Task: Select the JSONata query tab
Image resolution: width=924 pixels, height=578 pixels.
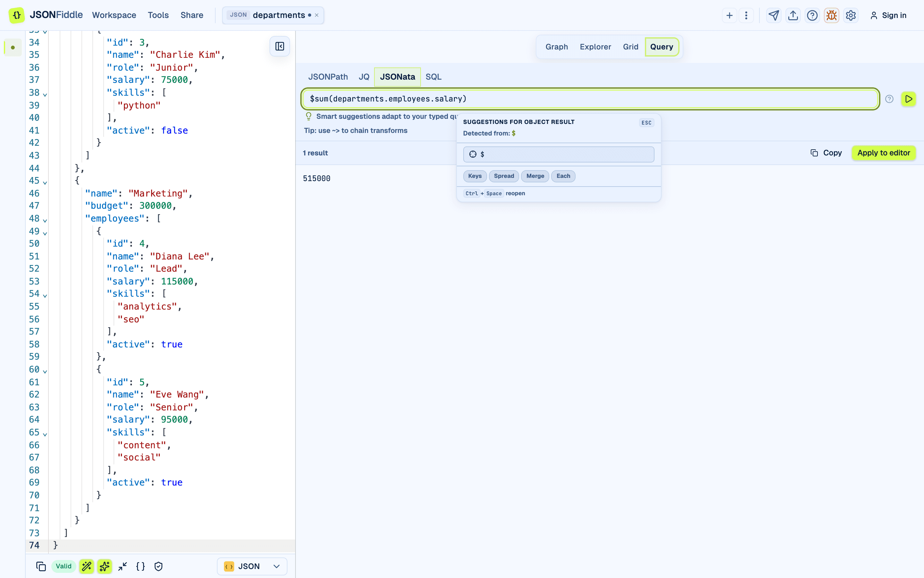Action: (398, 77)
